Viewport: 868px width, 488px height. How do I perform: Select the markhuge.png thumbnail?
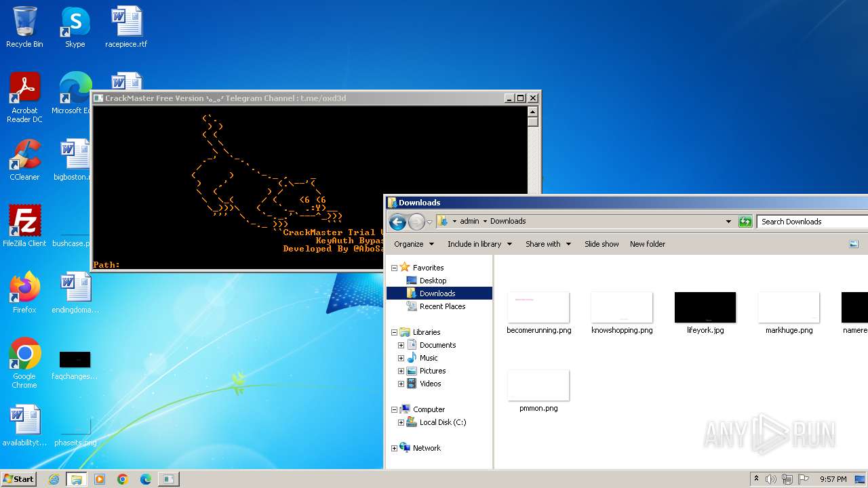(x=789, y=313)
